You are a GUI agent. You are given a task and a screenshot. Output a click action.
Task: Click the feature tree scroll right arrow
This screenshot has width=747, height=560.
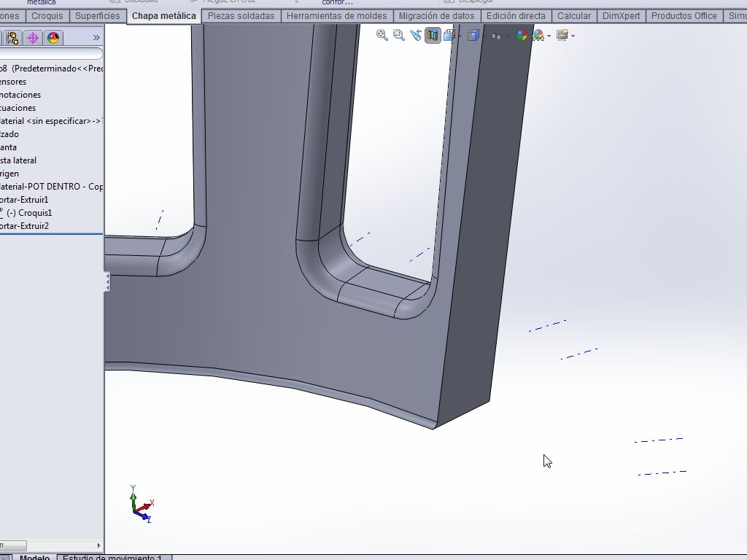(x=98, y=545)
